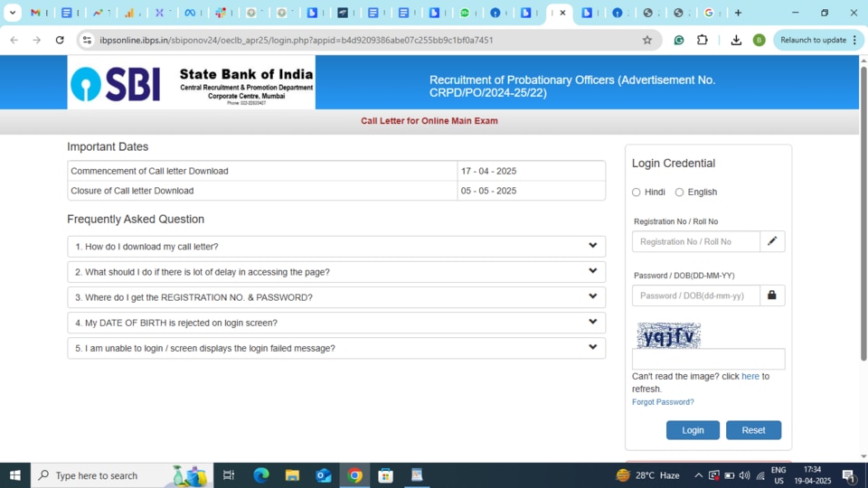Click the captcha image yqjfv
This screenshot has height=488, width=868.
click(x=669, y=335)
